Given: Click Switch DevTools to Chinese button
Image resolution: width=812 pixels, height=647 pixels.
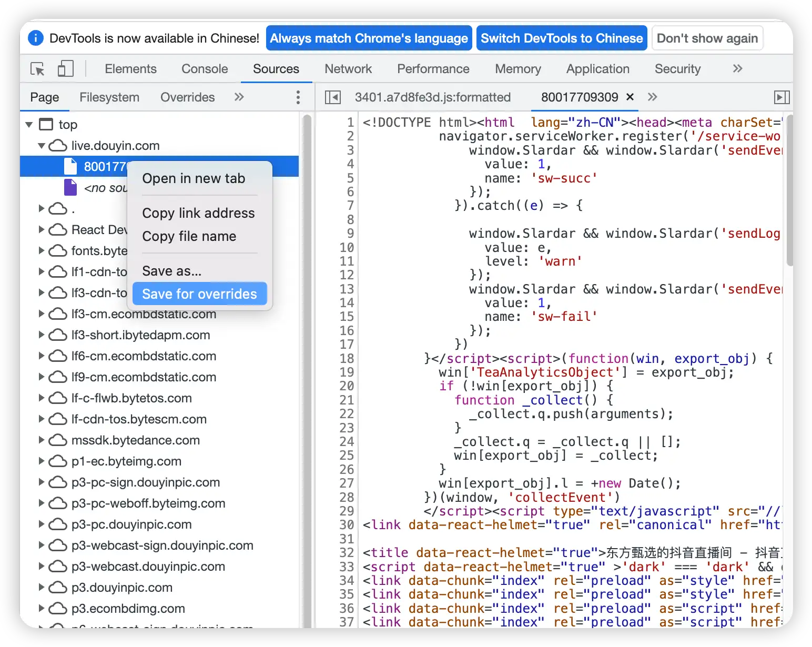Looking at the screenshot, I should coord(562,38).
